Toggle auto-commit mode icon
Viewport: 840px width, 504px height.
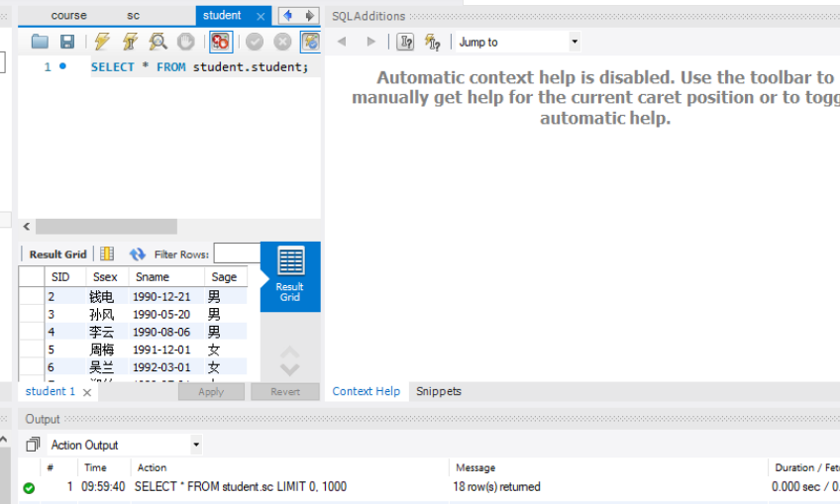[x=310, y=42]
